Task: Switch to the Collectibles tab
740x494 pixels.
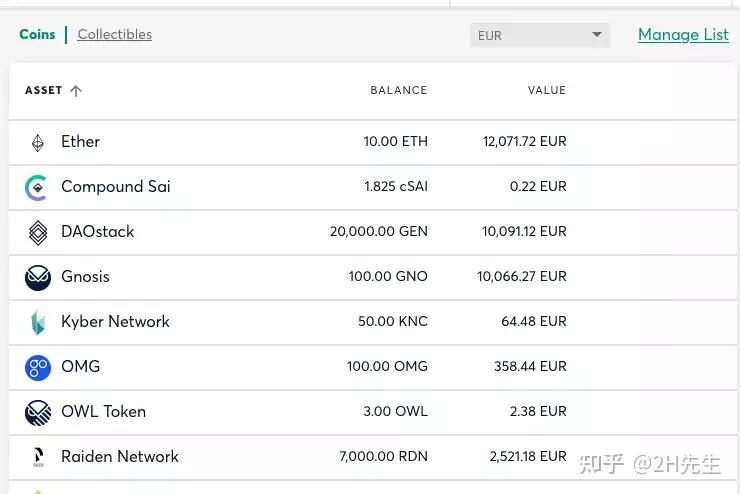Action: pyautogui.click(x=115, y=34)
